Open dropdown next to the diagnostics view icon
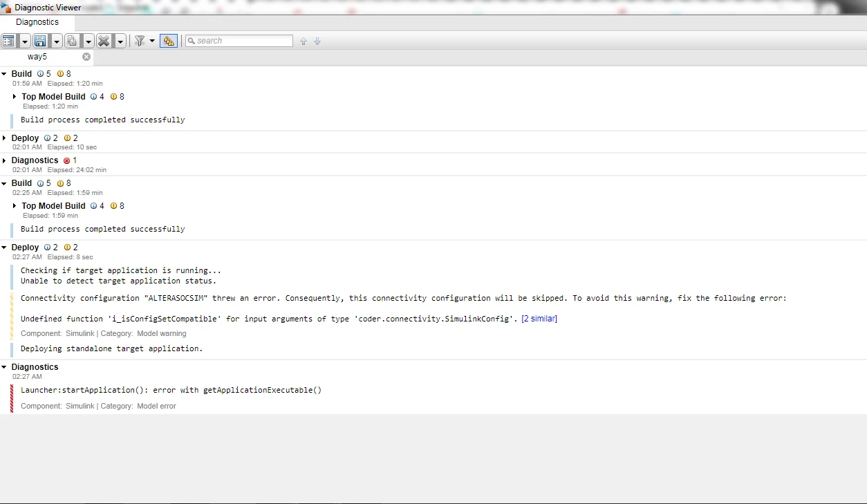This screenshot has width=867, height=504. [24, 41]
